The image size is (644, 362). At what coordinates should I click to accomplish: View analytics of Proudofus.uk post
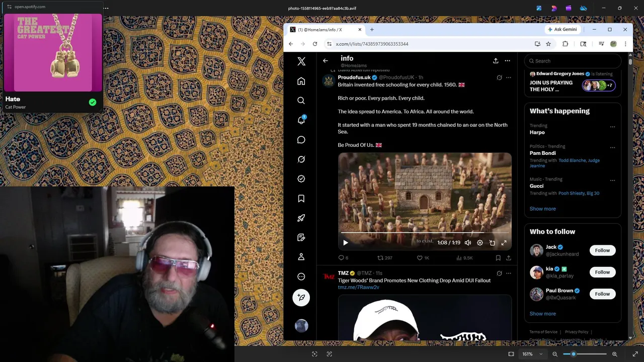464,258
